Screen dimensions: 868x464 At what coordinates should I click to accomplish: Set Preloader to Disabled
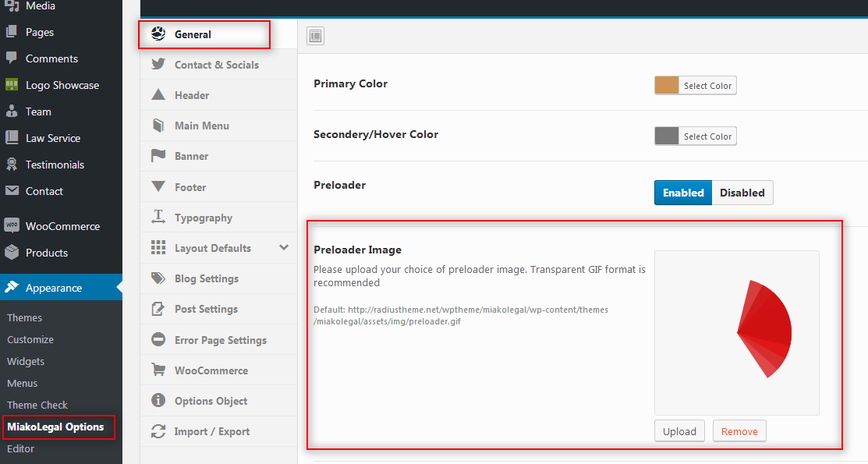(742, 193)
